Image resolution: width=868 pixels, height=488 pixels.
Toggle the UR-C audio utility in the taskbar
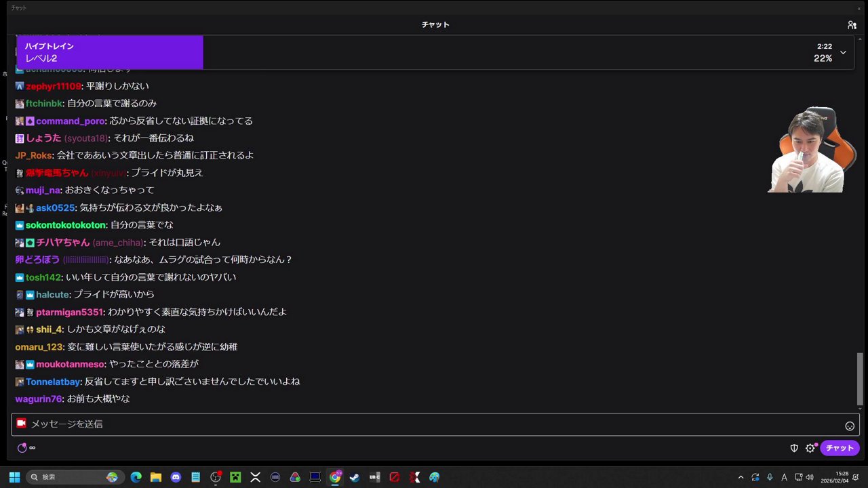374,477
